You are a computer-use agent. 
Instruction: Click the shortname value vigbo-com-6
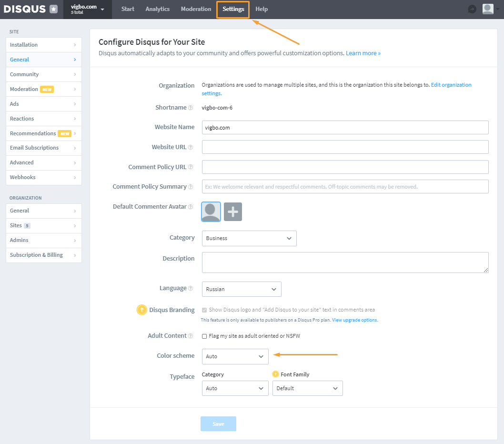(x=217, y=108)
